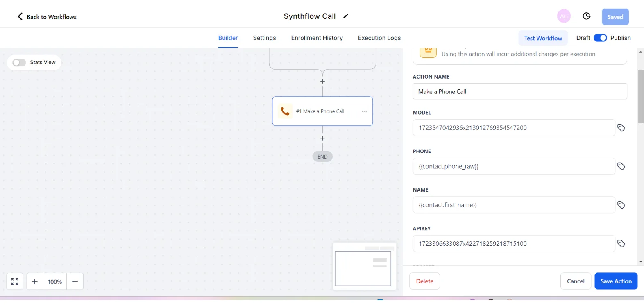Click the crown premium-action icon
Viewport: 644px width, 306px height.
coord(428,51)
